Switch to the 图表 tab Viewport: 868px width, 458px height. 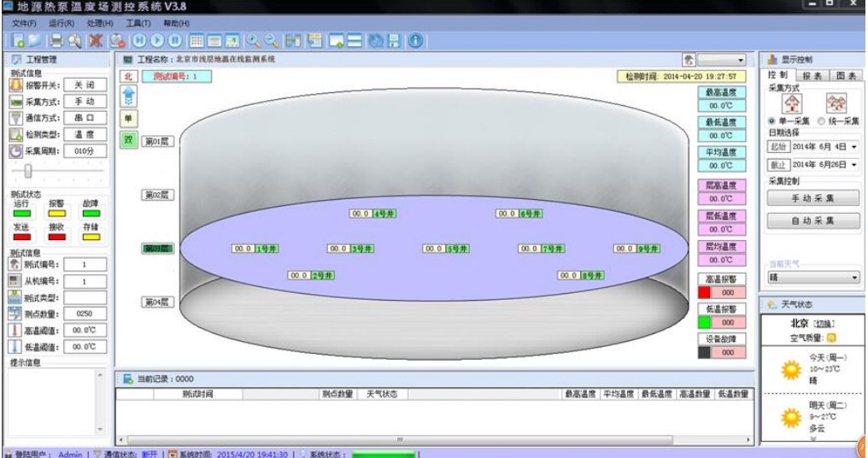(x=845, y=76)
